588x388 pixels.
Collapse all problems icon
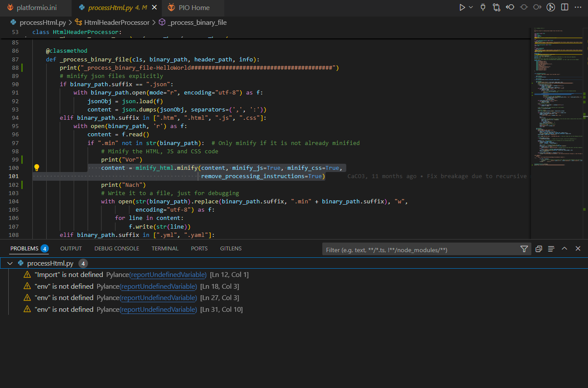click(538, 249)
